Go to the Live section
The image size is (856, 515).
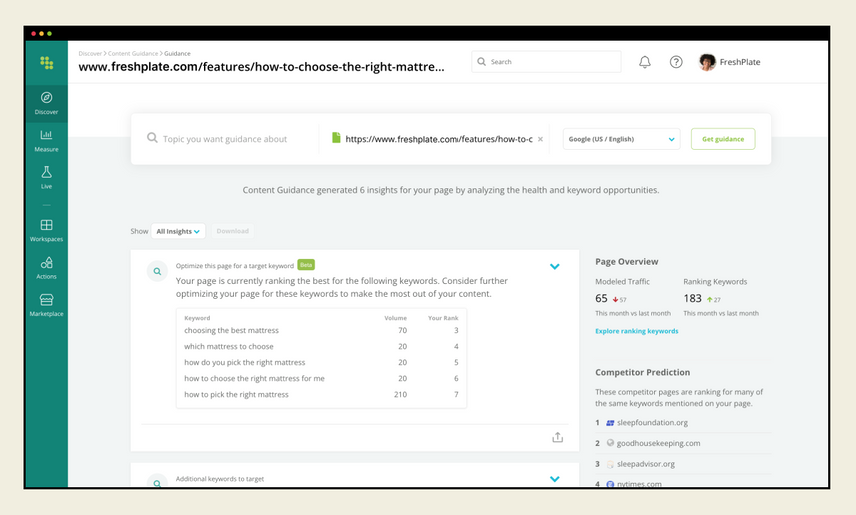(46, 177)
